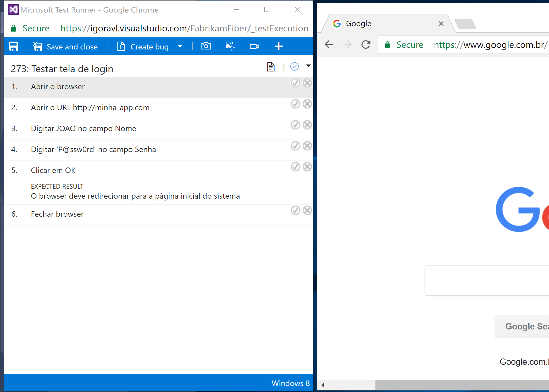Pass step 1 Abrir o browser

[296, 83]
